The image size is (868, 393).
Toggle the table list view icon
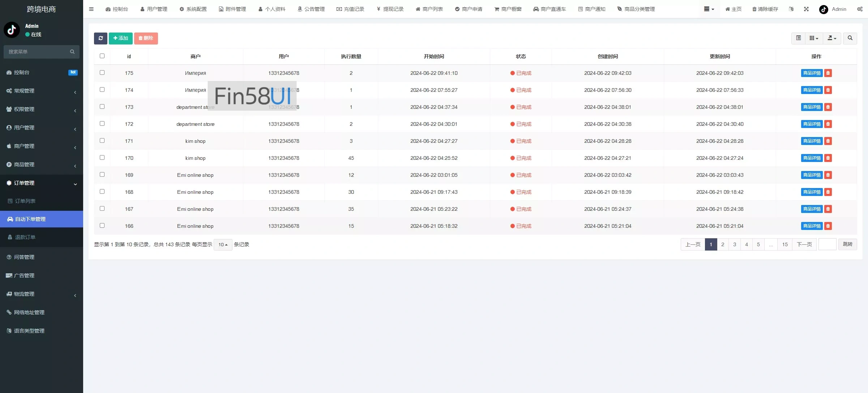point(799,38)
